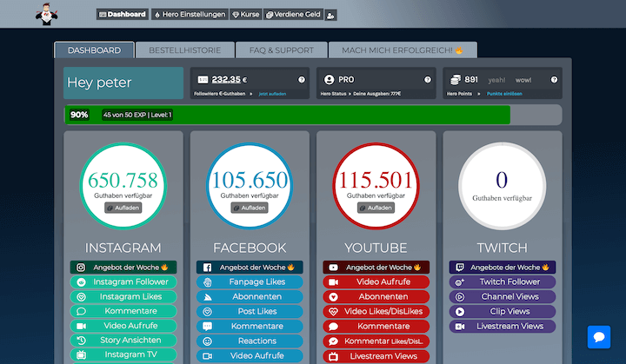Click Aufladen in the YouTube circle

376,208
